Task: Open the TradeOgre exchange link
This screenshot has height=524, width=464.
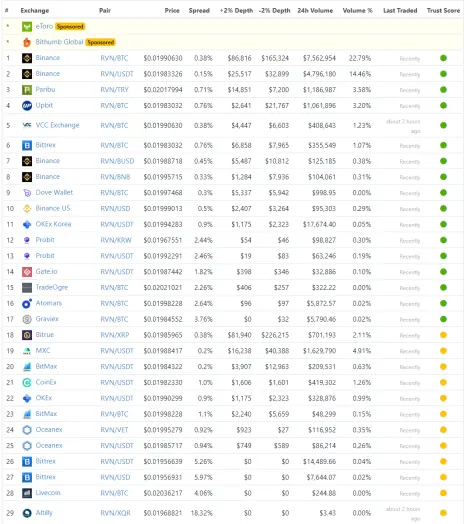Action: click(x=52, y=287)
